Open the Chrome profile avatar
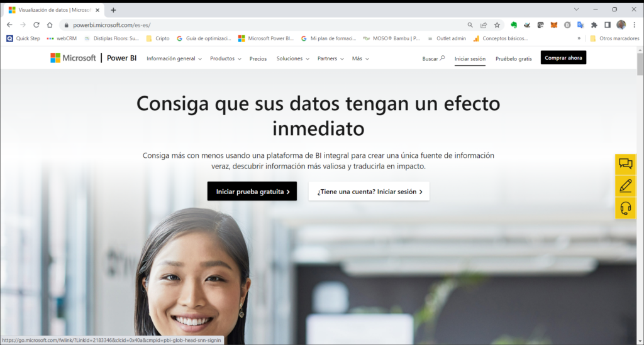The image size is (644, 345). pyautogui.click(x=621, y=25)
